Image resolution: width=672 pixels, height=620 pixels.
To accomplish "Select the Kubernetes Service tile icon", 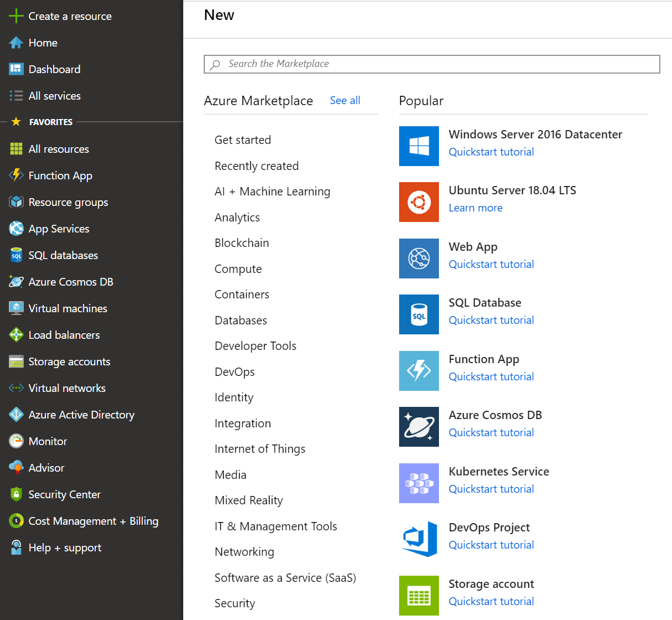I will pyautogui.click(x=419, y=483).
